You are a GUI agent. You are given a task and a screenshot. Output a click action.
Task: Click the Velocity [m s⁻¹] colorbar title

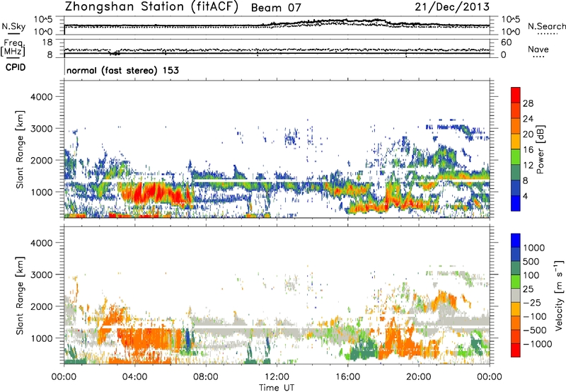pos(559,295)
